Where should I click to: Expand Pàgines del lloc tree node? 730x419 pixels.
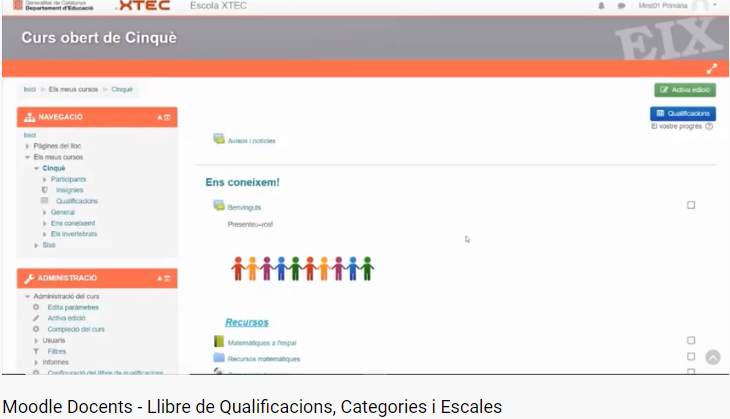pos(27,146)
